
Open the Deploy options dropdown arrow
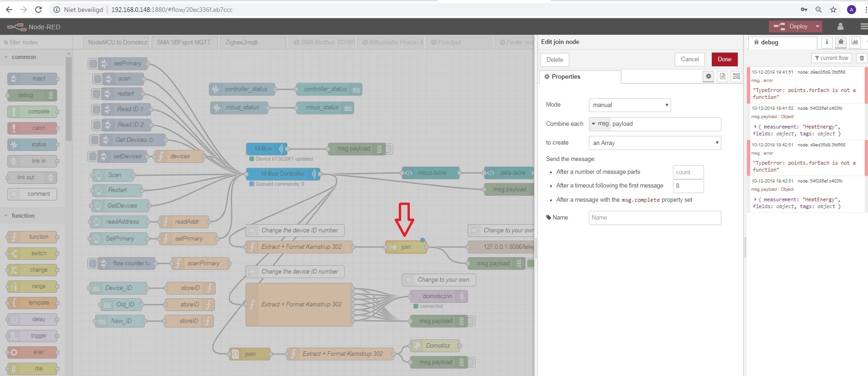(x=817, y=27)
